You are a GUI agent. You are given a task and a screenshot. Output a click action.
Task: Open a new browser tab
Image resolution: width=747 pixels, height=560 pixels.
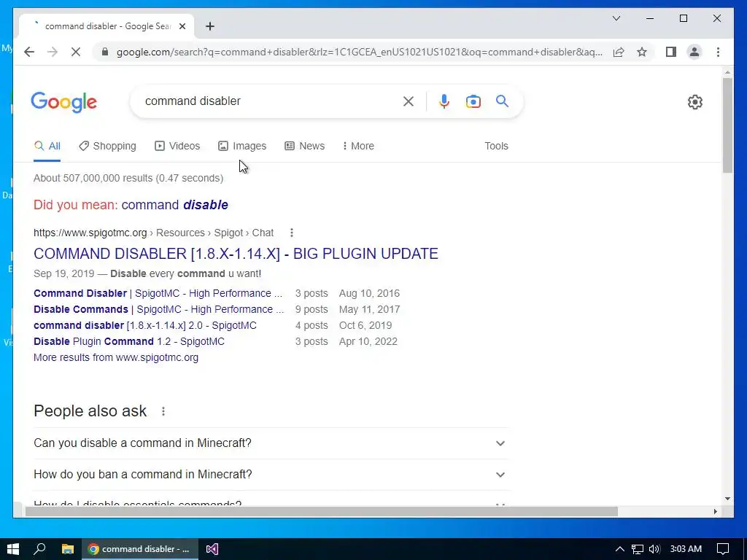[x=210, y=26]
